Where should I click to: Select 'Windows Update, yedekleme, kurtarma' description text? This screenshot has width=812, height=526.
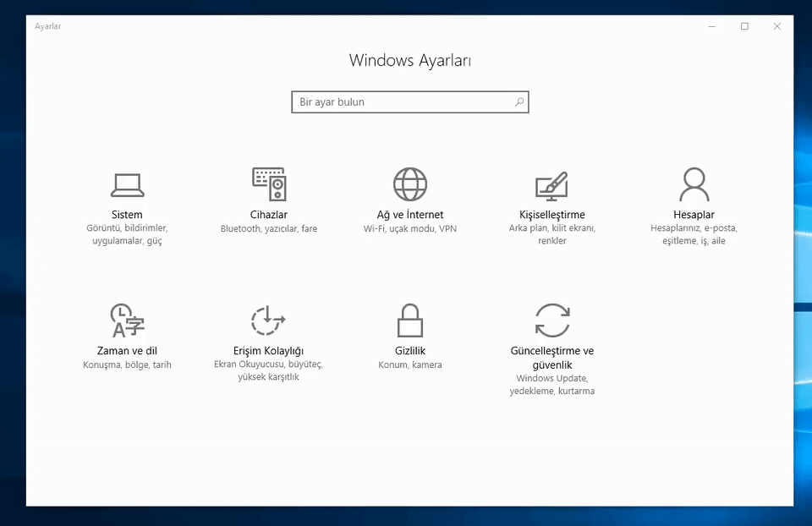tap(551, 385)
